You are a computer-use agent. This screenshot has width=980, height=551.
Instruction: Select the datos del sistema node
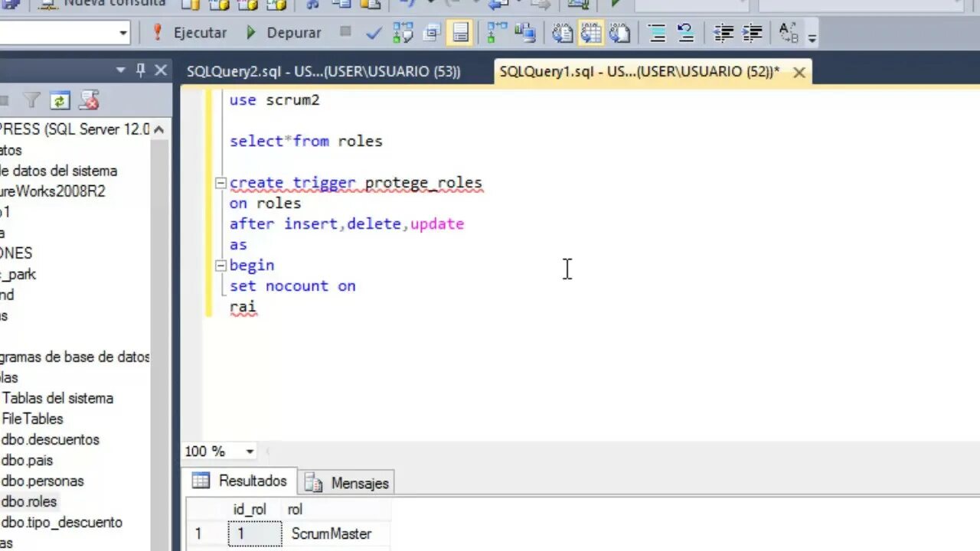click(x=58, y=171)
